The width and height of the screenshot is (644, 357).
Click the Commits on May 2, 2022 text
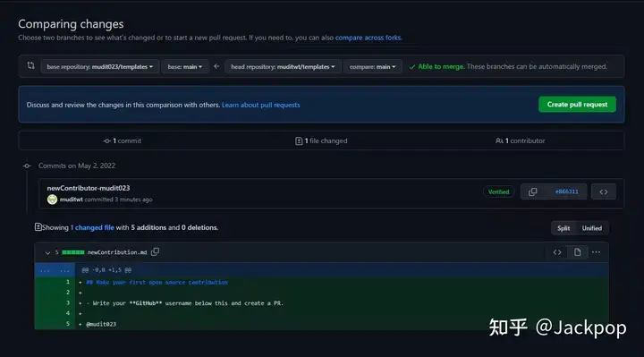(77, 166)
